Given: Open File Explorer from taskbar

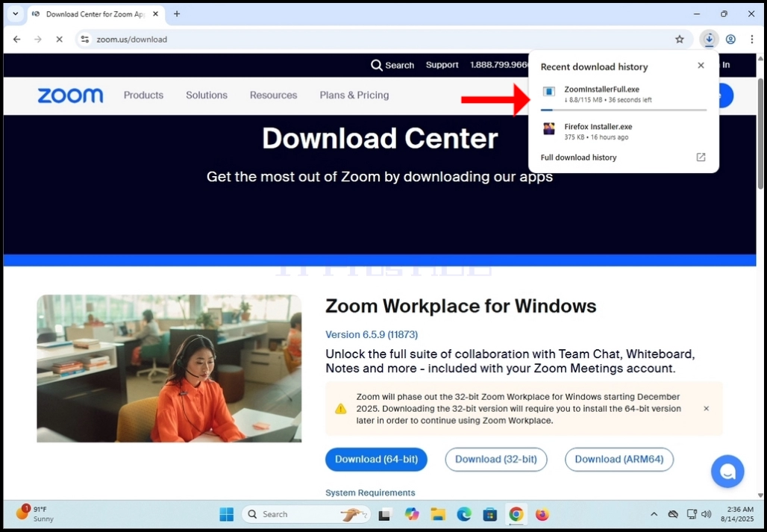Looking at the screenshot, I should (438, 514).
